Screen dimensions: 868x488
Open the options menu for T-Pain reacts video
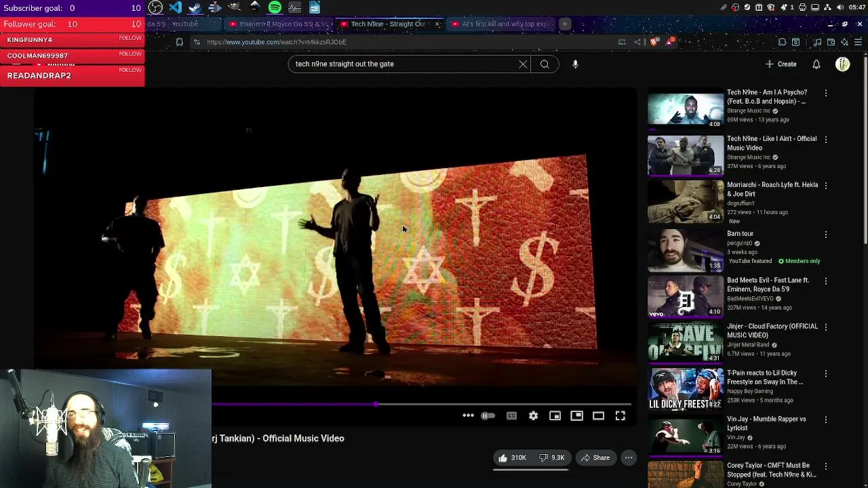[x=825, y=373]
